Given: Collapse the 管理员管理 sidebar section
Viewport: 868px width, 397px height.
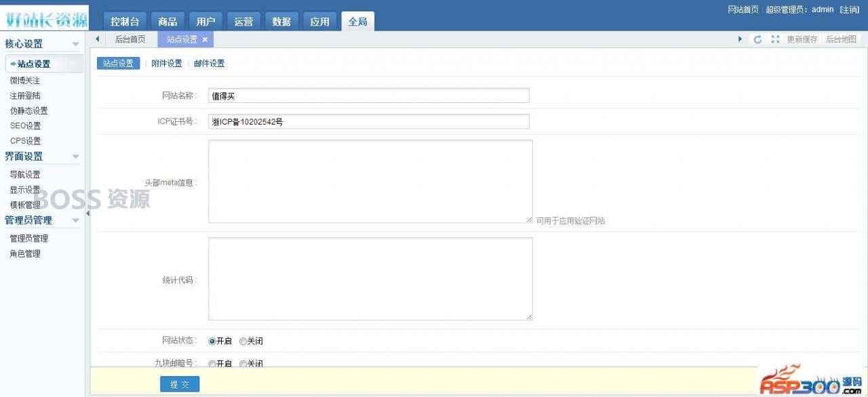Looking at the screenshot, I should (75, 220).
